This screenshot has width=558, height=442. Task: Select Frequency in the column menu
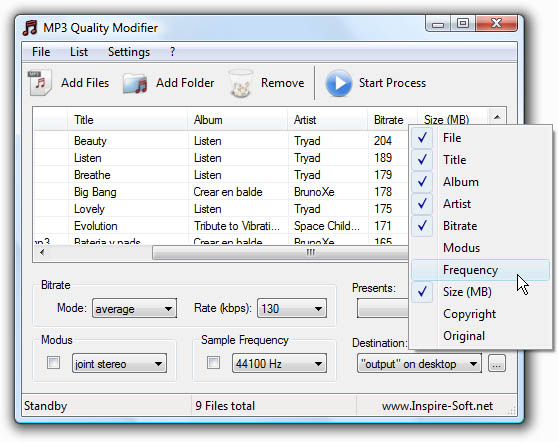coord(480,270)
